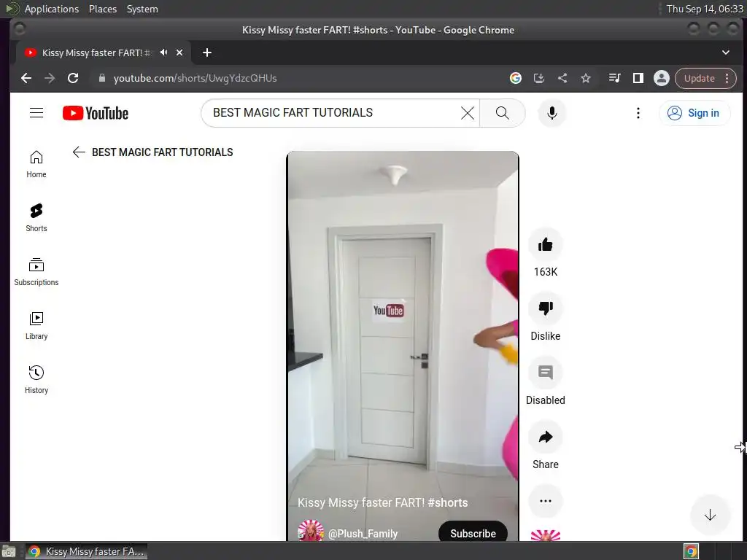Click the clock showing Thu Sep 14
The image size is (747, 560).
click(705, 9)
